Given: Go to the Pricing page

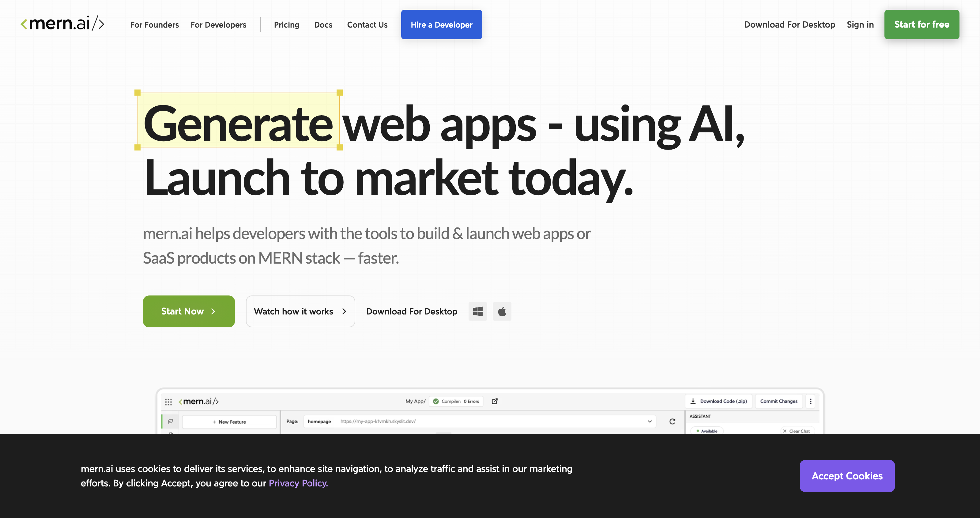Looking at the screenshot, I should click(x=286, y=25).
